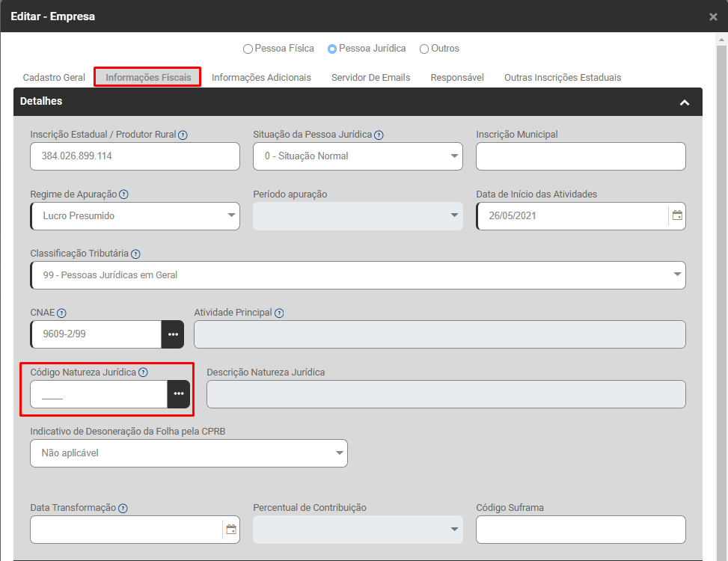Click help icon beside Classificação Tributária

pos(135,254)
